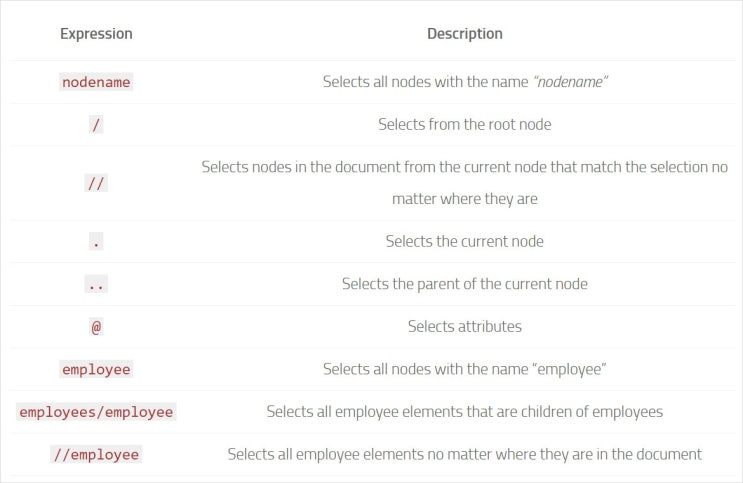Select the employees/employee expression code
The width and height of the screenshot is (743, 483).
(96, 412)
